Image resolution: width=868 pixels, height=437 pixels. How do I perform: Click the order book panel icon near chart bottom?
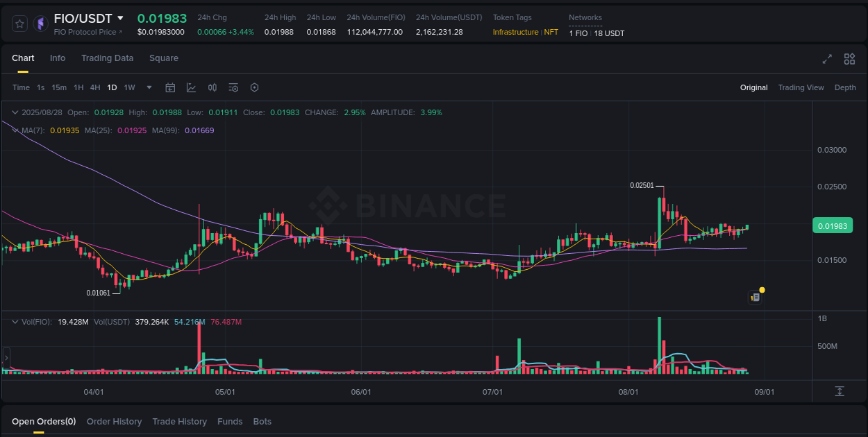tap(755, 297)
